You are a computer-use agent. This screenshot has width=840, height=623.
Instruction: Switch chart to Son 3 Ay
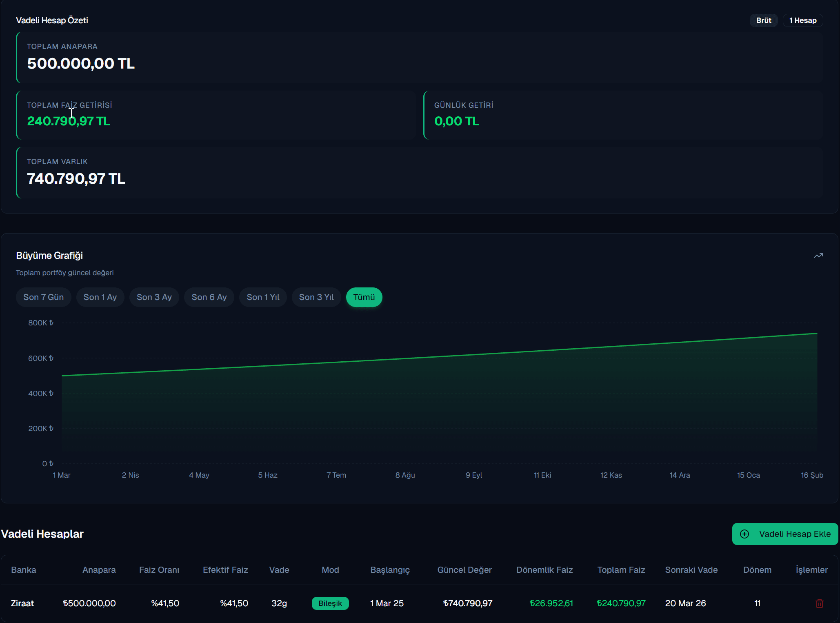pyautogui.click(x=154, y=297)
